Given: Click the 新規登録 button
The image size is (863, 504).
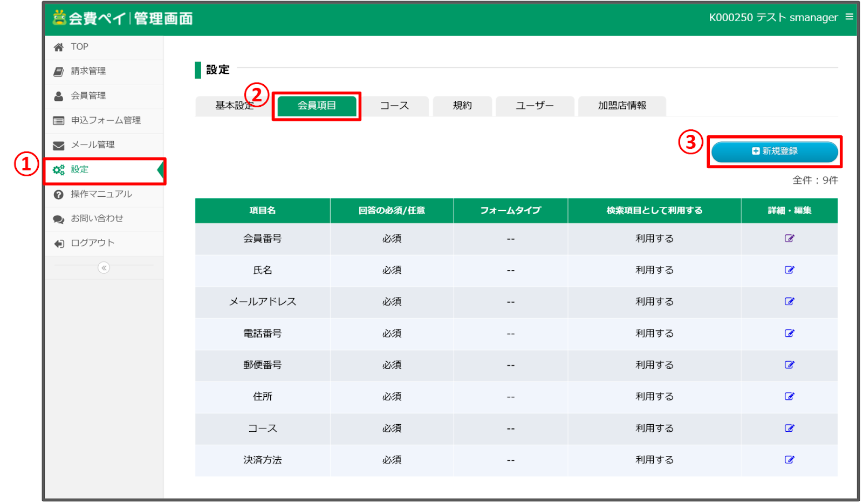Looking at the screenshot, I should click(775, 151).
